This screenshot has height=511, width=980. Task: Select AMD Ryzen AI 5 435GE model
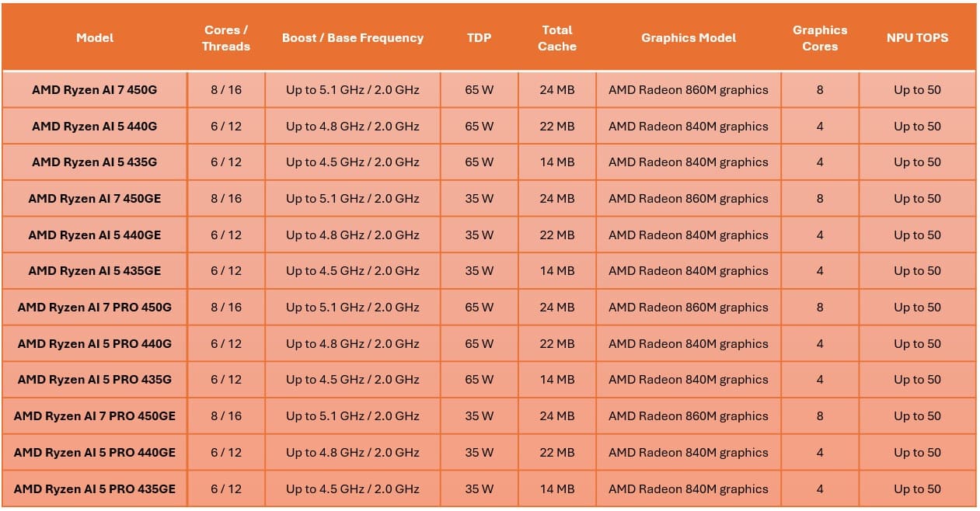pos(95,271)
